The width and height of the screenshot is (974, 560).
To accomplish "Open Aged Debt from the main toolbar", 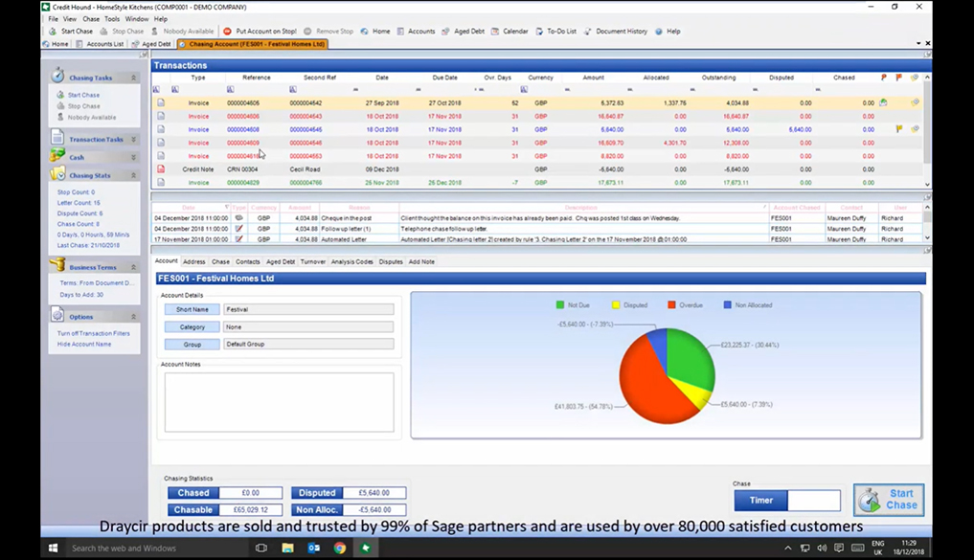I will 463,31.
